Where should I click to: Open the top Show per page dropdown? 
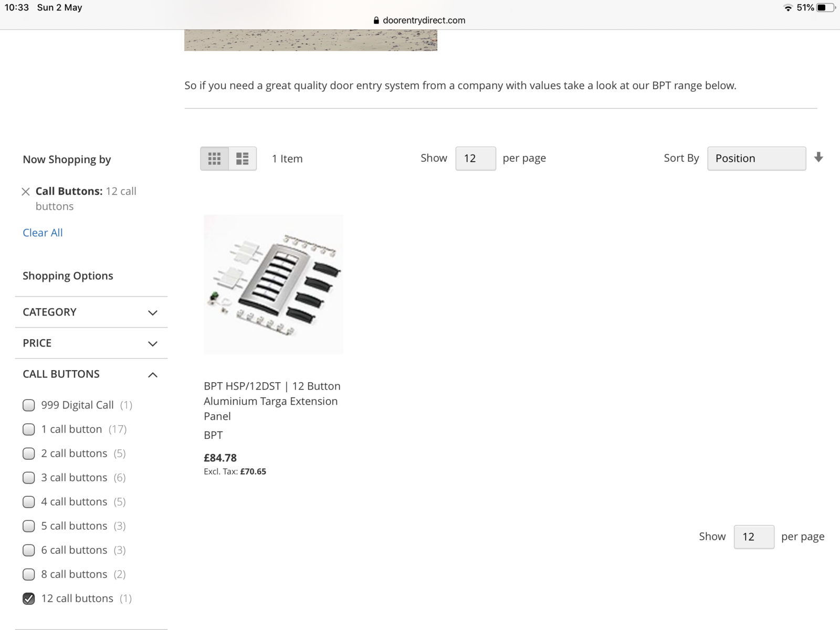click(x=475, y=159)
